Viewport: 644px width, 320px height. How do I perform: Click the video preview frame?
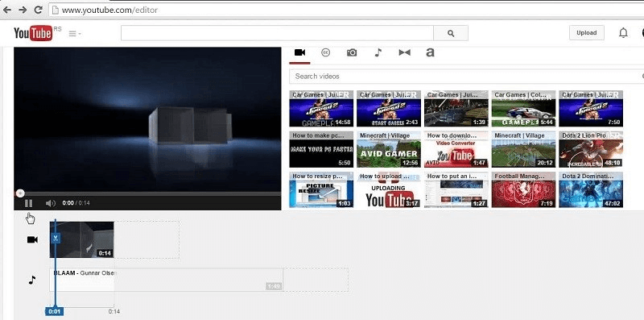(147, 118)
